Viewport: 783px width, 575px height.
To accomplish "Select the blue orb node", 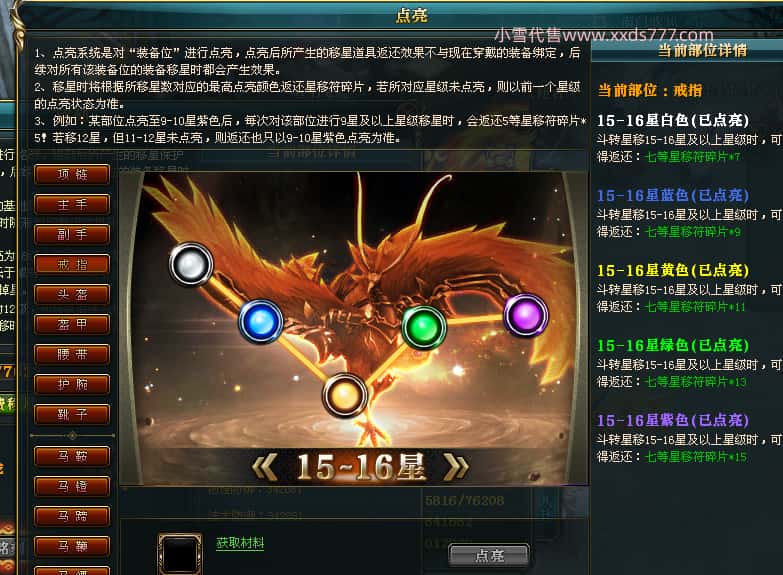I will click(x=261, y=321).
